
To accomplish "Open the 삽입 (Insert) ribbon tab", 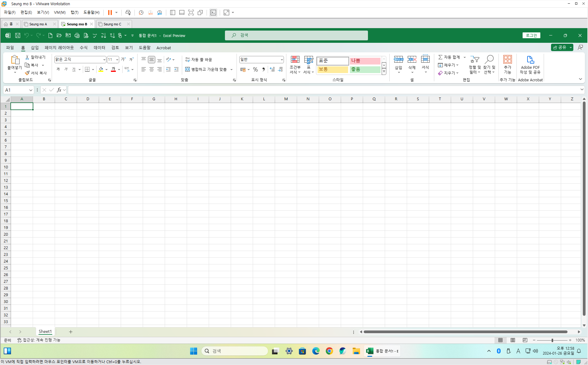I will point(35,48).
